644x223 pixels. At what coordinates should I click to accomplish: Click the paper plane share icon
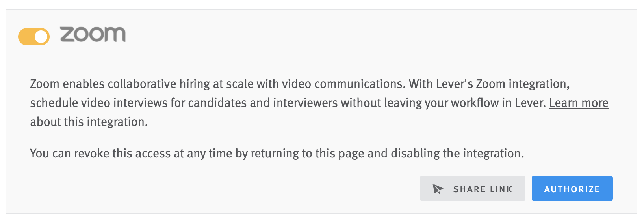438,189
